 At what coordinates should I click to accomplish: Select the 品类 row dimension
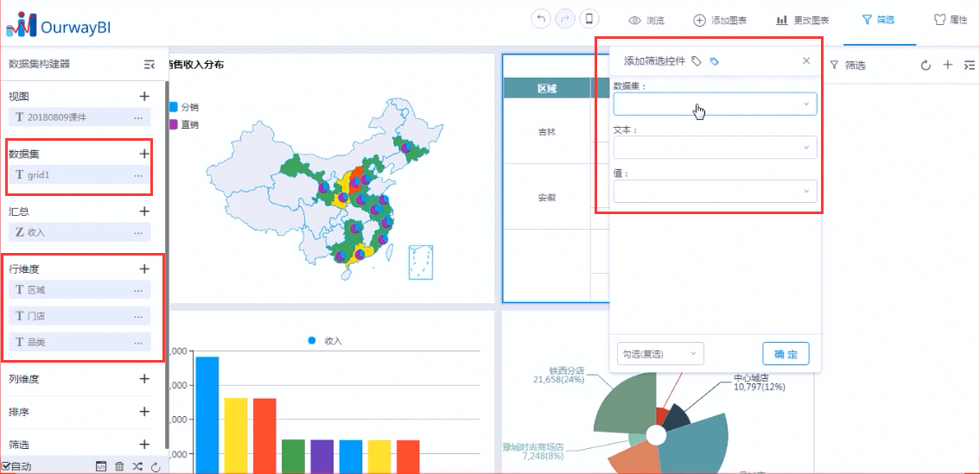coord(80,342)
